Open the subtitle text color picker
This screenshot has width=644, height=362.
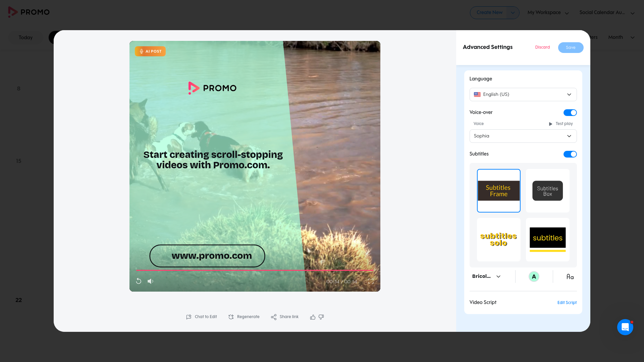(534, 277)
